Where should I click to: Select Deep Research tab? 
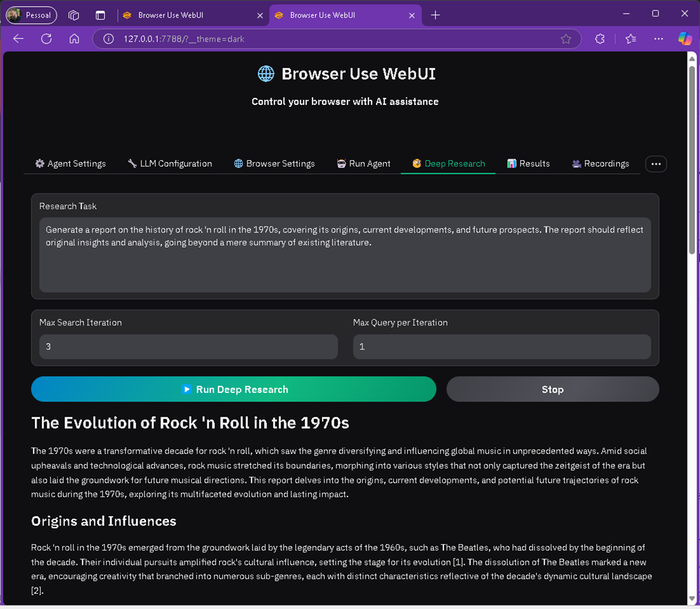click(448, 163)
